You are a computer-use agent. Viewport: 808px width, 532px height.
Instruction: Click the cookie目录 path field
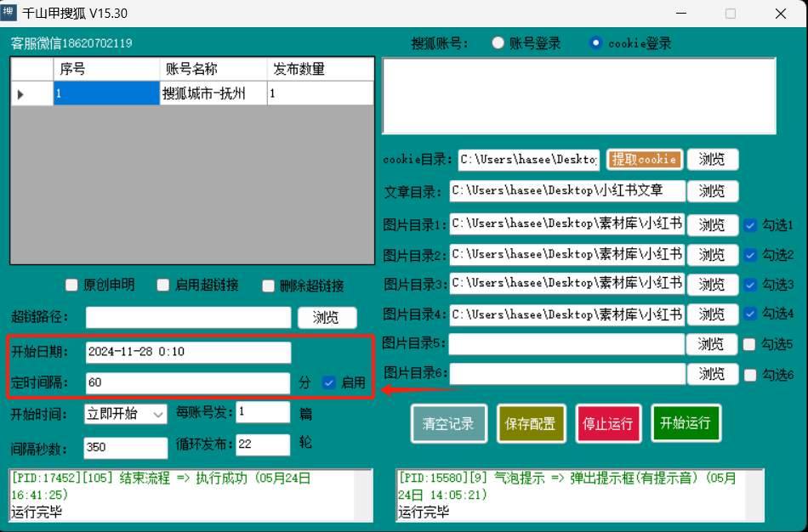(x=529, y=160)
